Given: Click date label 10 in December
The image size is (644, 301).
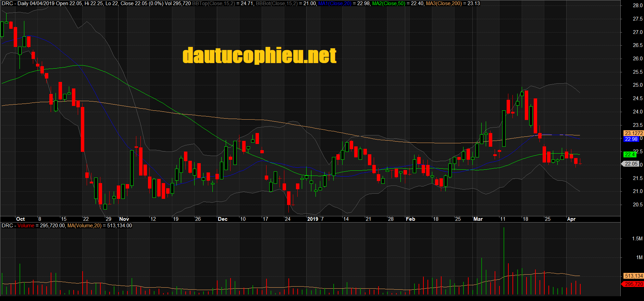Looking at the screenshot, I should pos(243,219).
